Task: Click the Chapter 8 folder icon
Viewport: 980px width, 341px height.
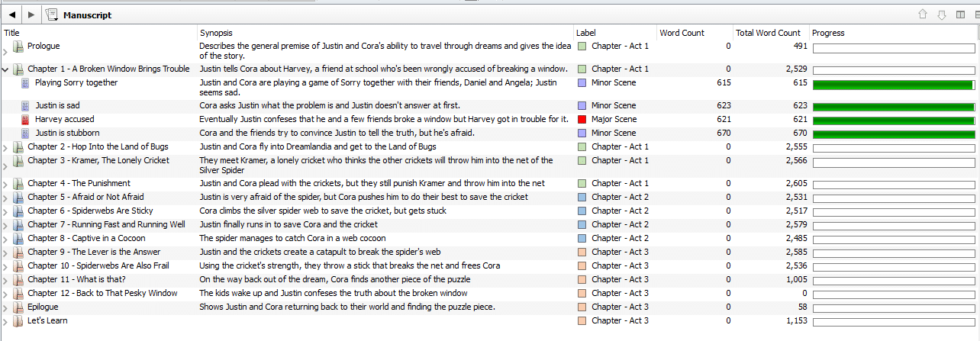Action: [x=18, y=239]
